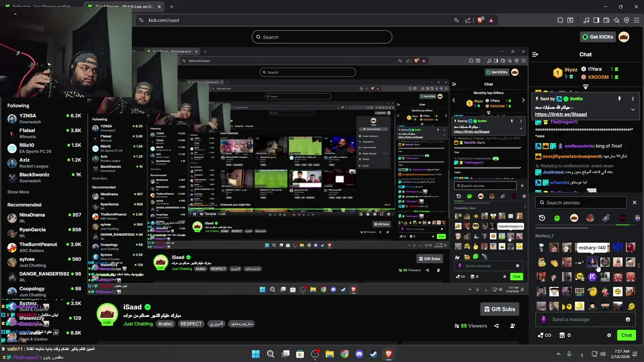Click the Arabic tag
This screenshot has width=644, height=362.
(166, 324)
